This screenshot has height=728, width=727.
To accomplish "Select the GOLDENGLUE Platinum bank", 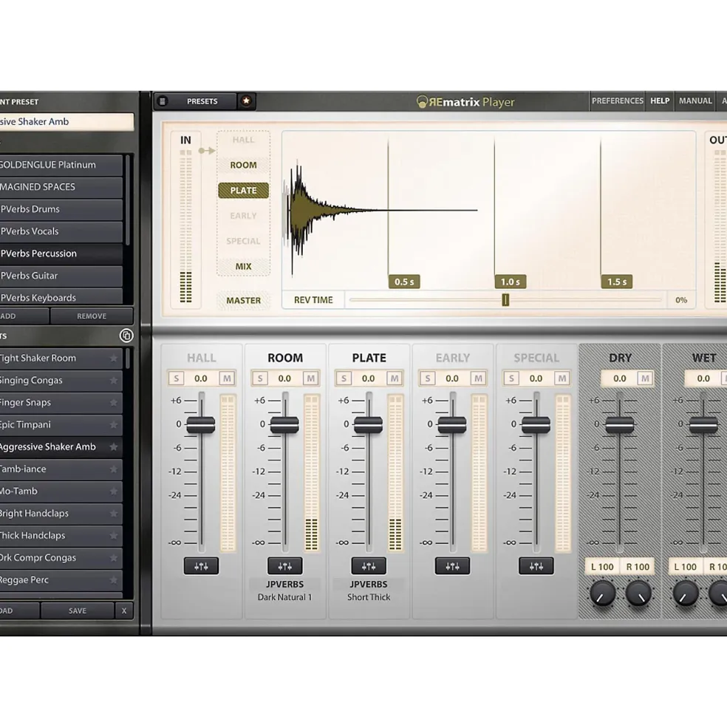I will pos(61,165).
